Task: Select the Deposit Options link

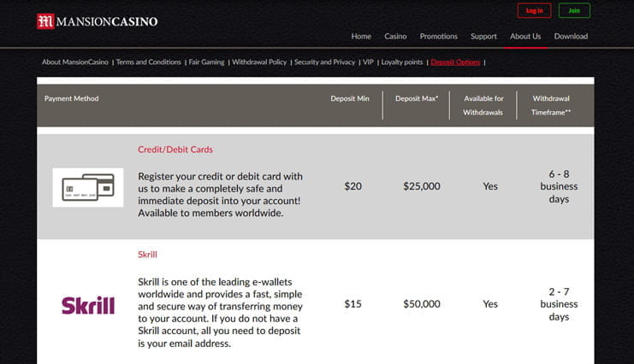Action: pyautogui.click(x=455, y=62)
